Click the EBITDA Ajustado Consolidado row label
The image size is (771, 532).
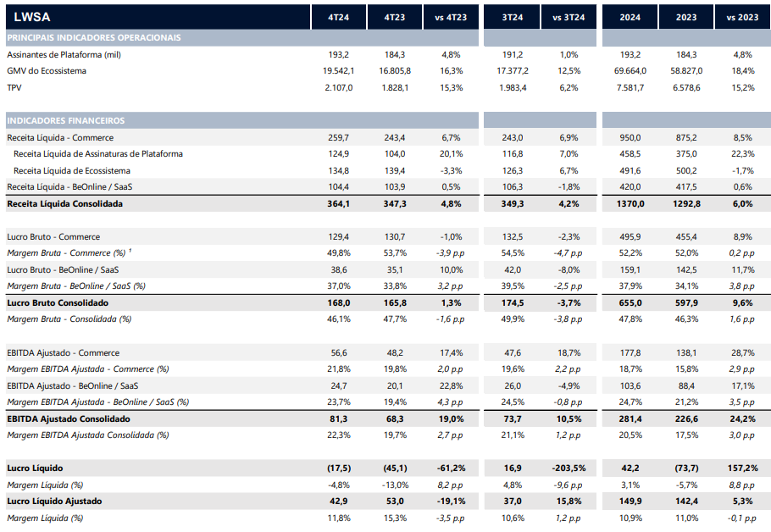[x=69, y=419]
